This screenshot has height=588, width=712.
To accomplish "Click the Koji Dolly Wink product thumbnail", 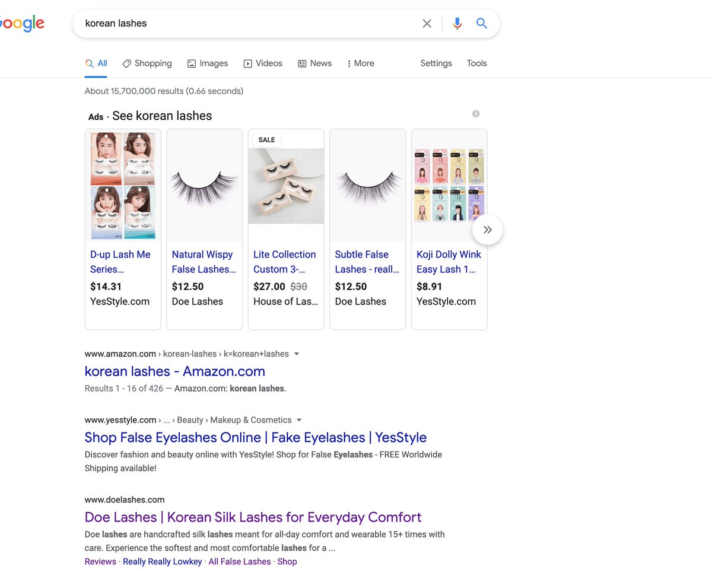I will point(449,186).
